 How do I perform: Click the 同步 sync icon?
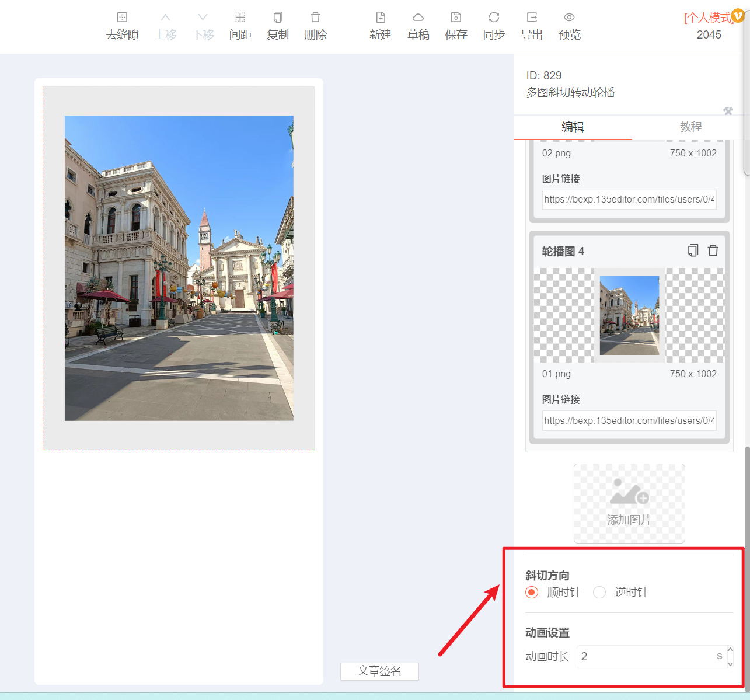pos(494,26)
